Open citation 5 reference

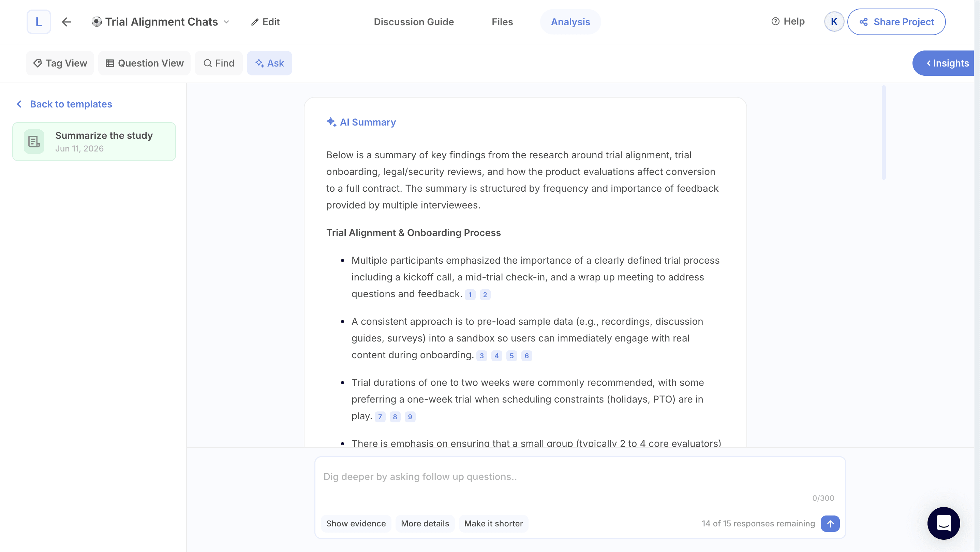[x=511, y=355]
